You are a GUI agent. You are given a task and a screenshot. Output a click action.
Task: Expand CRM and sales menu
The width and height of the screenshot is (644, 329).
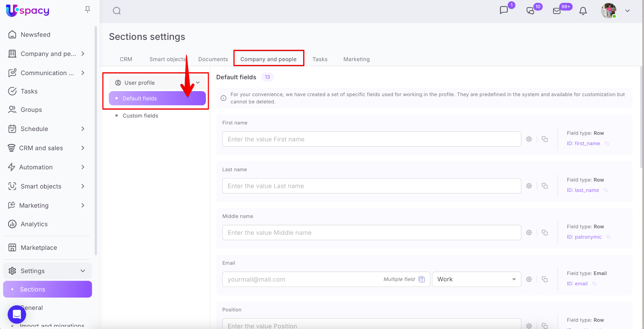[83, 148]
